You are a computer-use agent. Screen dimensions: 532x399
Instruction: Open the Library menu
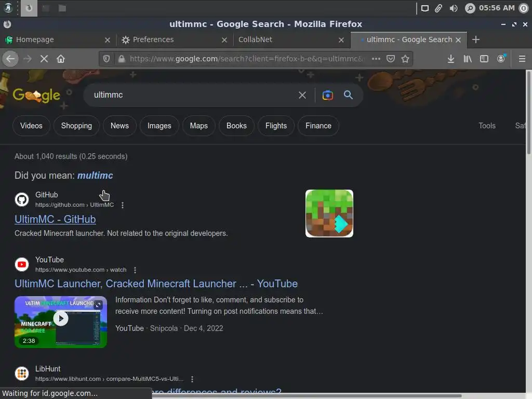tap(468, 59)
